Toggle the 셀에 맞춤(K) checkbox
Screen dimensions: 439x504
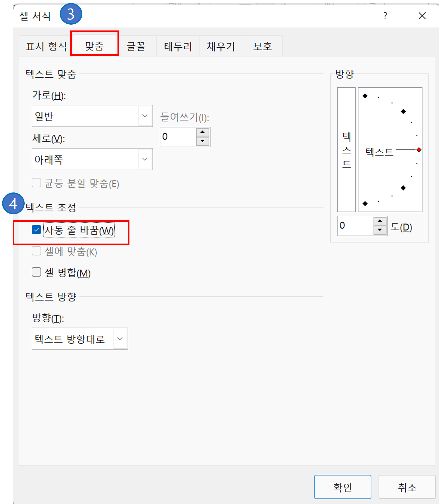[36, 251]
